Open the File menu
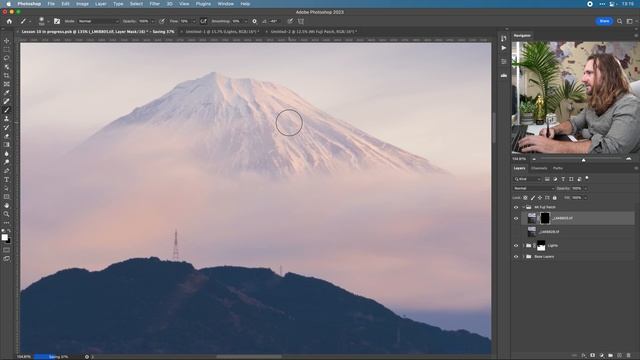Image resolution: width=640 pixels, height=360 pixels. pos(51,4)
